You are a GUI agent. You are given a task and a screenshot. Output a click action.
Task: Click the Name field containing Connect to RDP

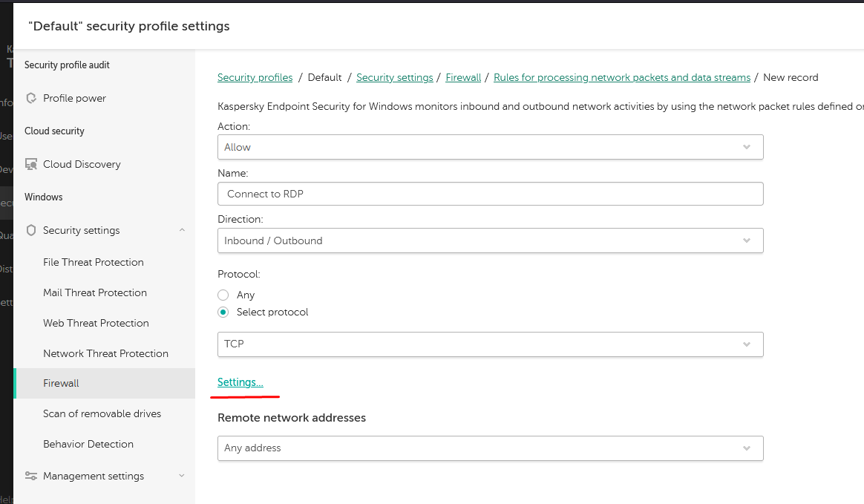tap(490, 194)
